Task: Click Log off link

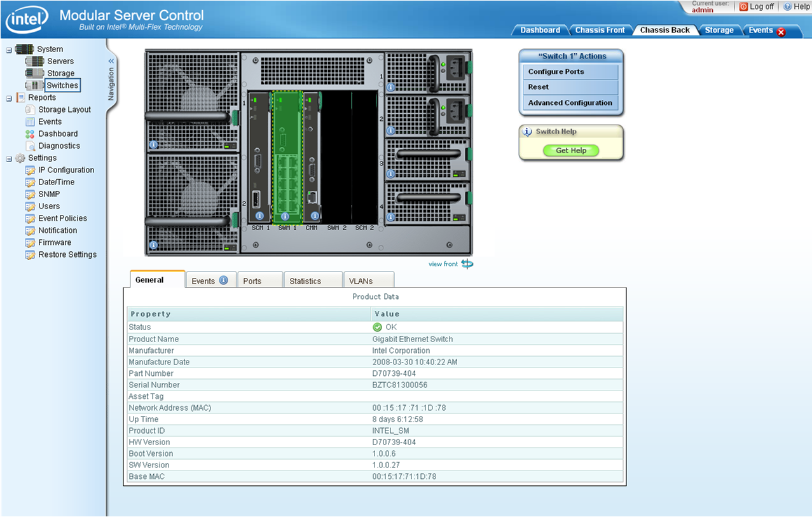Action: pyautogui.click(x=761, y=6)
